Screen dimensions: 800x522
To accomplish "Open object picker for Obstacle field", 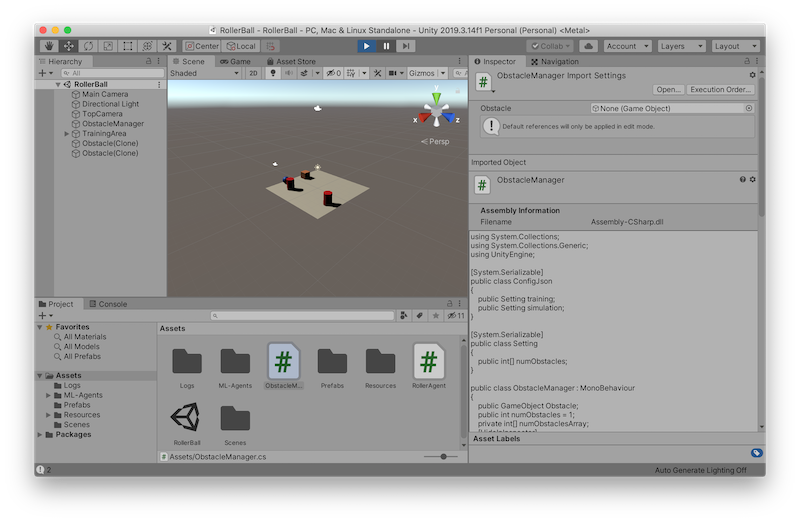I will 748,108.
